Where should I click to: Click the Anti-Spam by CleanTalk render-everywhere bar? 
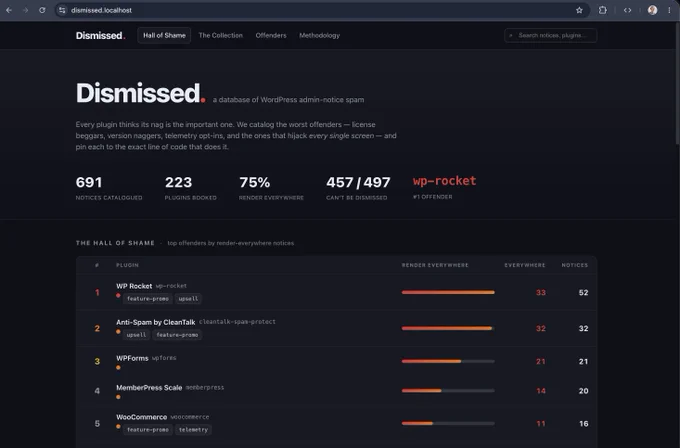448,328
